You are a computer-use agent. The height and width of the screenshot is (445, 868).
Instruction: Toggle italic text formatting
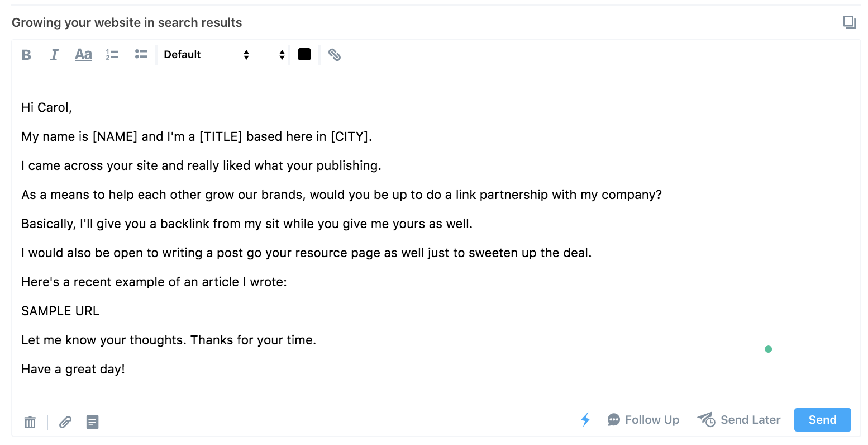click(54, 55)
